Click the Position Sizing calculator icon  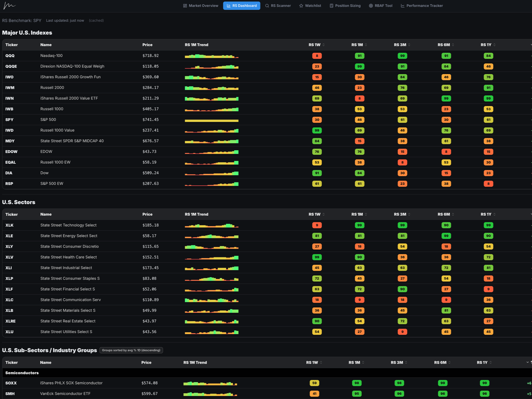click(x=331, y=6)
